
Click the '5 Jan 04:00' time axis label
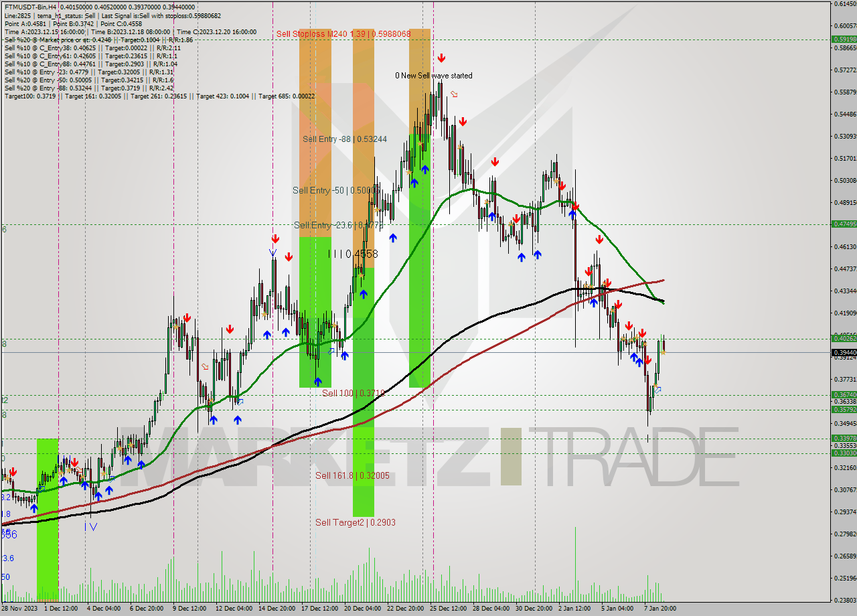[x=618, y=609]
